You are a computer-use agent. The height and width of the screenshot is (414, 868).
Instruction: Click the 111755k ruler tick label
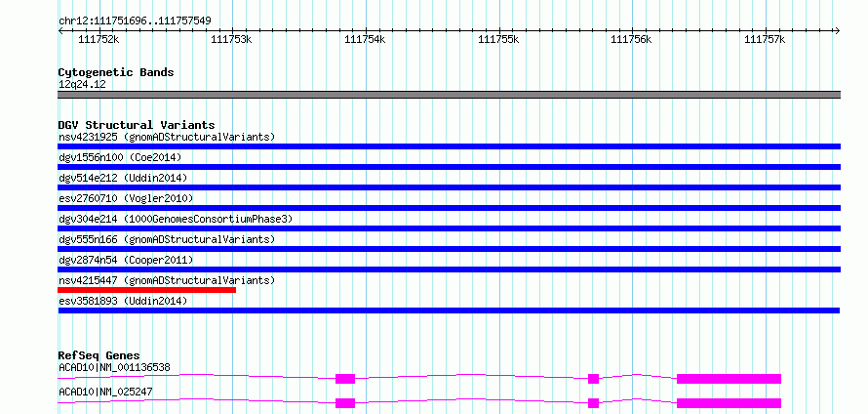[498, 39]
